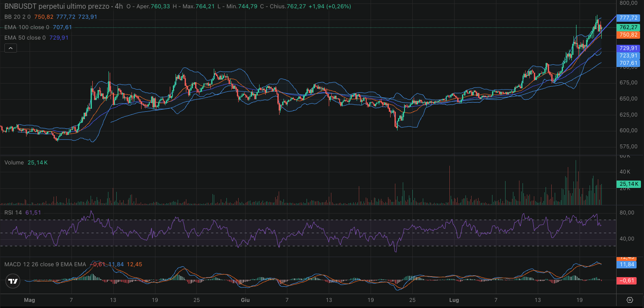
Task: Click blue 777,72 price axis tag
Action: click(x=628, y=18)
